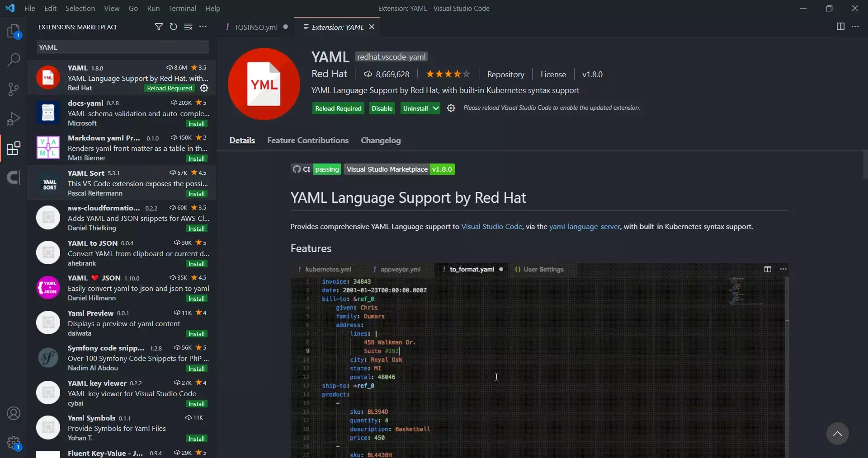Open the License link

[x=553, y=75]
